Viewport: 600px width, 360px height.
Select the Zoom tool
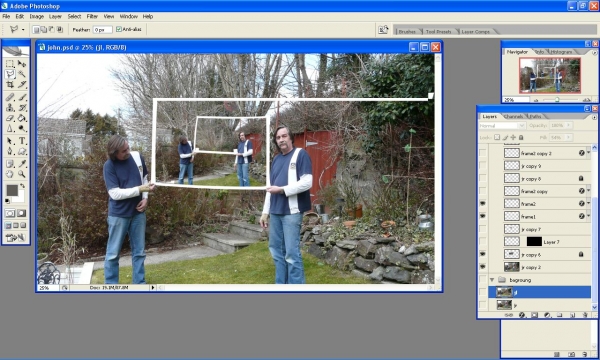pyautogui.click(x=22, y=174)
